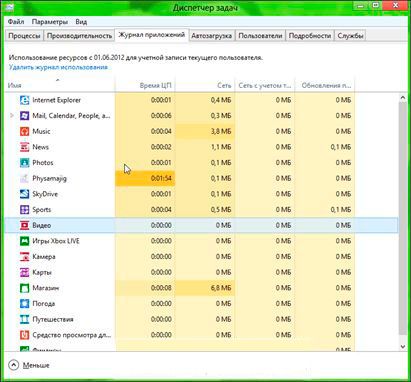This screenshot has width=411, height=382.
Task: Click the Камера app icon
Action: [24, 257]
